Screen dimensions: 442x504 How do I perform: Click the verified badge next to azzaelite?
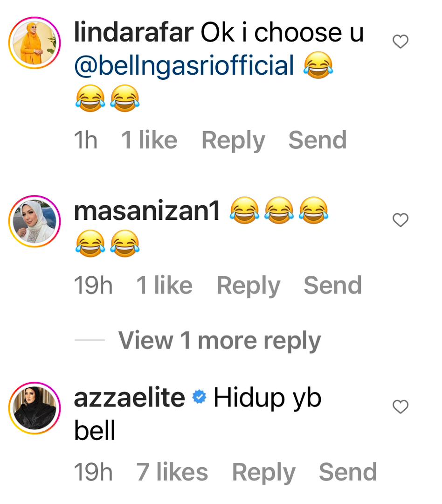(x=199, y=397)
